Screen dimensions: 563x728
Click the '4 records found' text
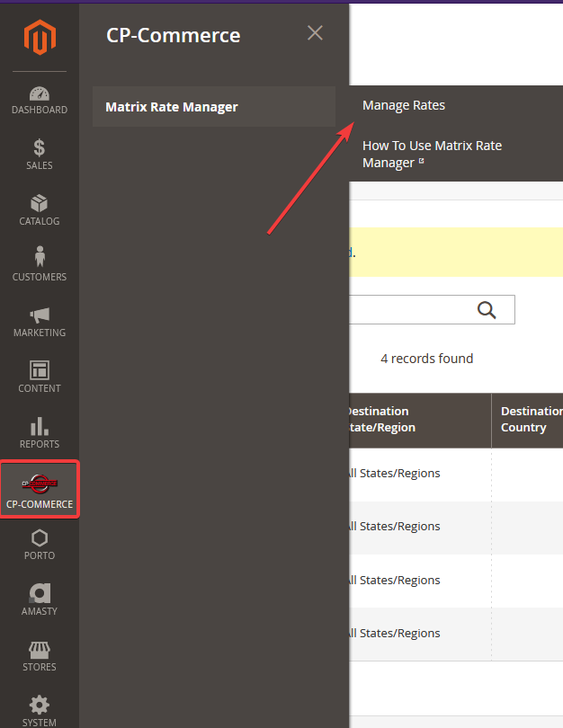(427, 359)
